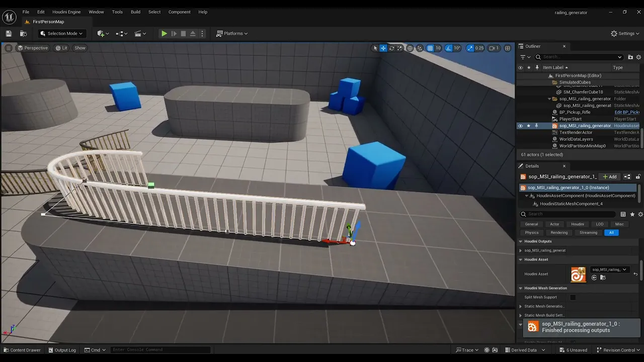Switch to the rotate gizmo tool
644x362 pixels.
coord(391,48)
